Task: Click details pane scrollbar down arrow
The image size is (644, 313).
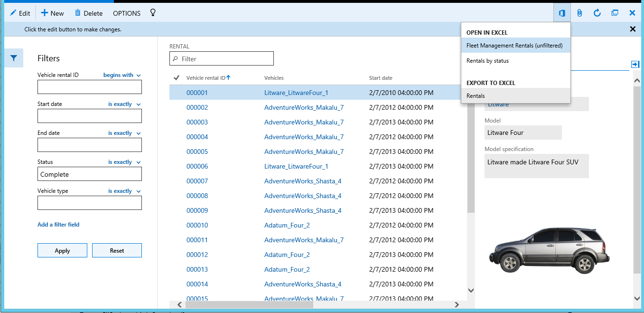Action: coord(637,298)
